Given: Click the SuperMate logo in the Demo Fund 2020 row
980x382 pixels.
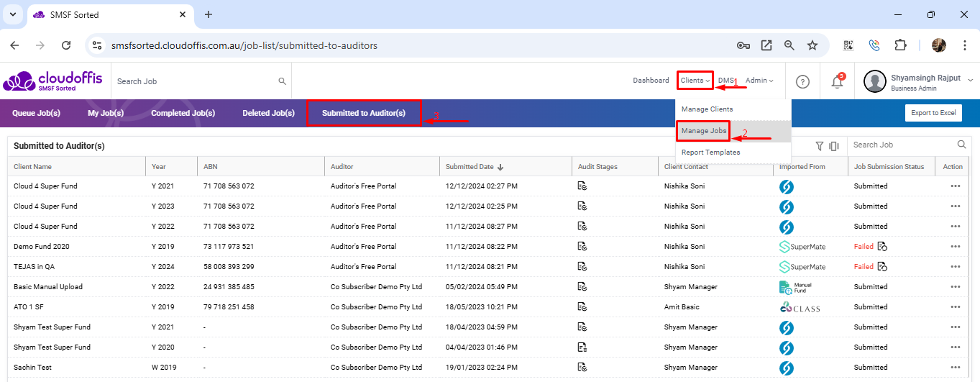Looking at the screenshot, I should (802, 246).
